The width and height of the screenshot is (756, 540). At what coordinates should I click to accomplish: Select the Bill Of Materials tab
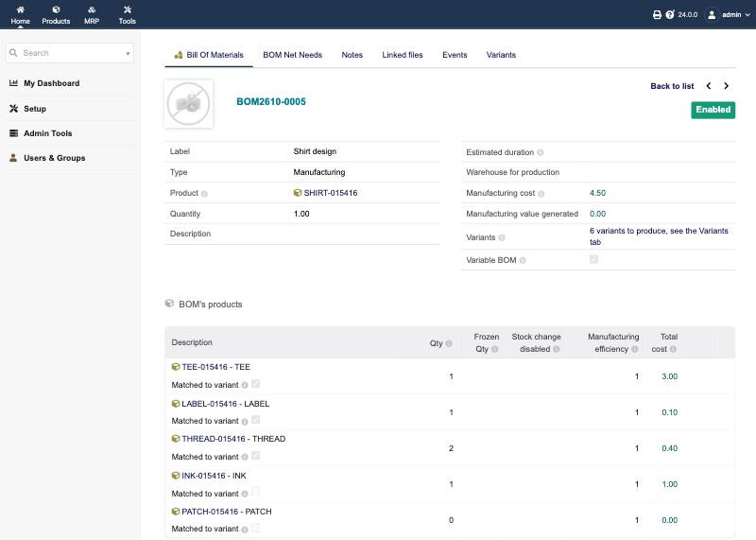(x=209, y=55)
